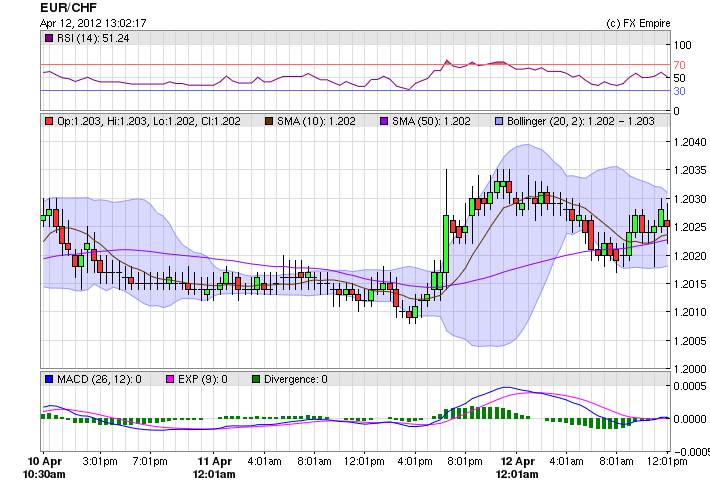Click the price axis label 1.2000

point(690,369)
